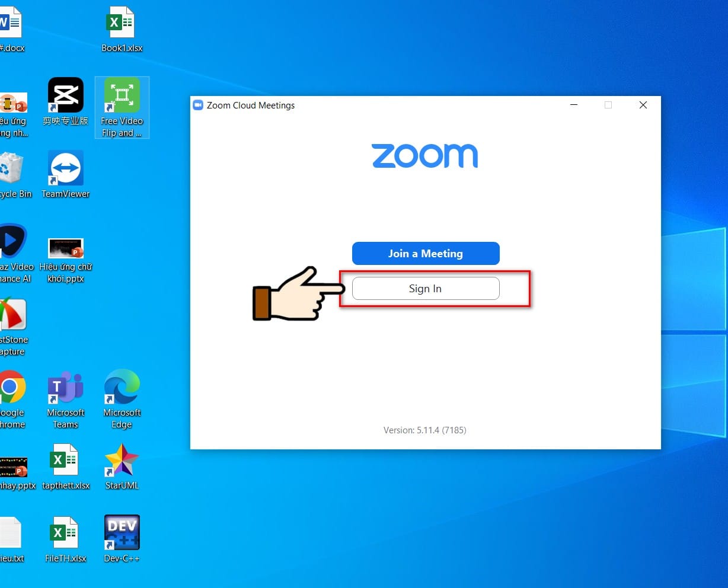Image resolution: width=728 pixels, height=588 pixels.
Task: Select the Google Chrome desktop icon
Action: point(12,400)
